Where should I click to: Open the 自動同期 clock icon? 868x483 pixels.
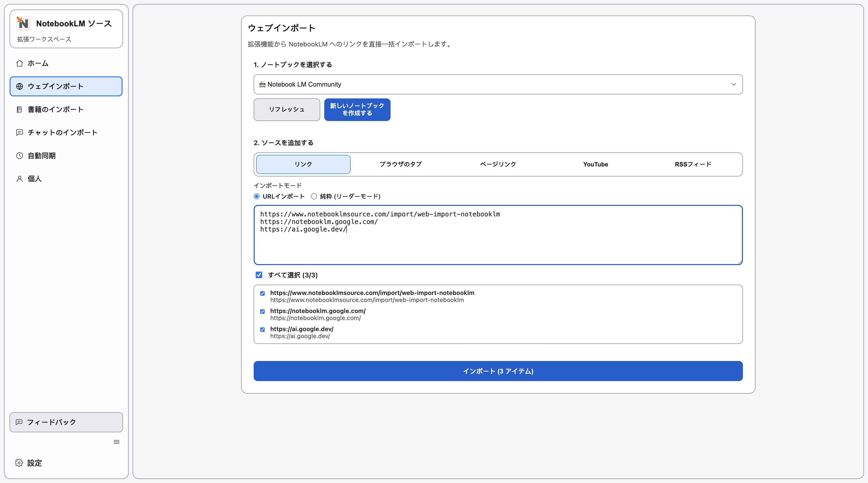point(19,155)
